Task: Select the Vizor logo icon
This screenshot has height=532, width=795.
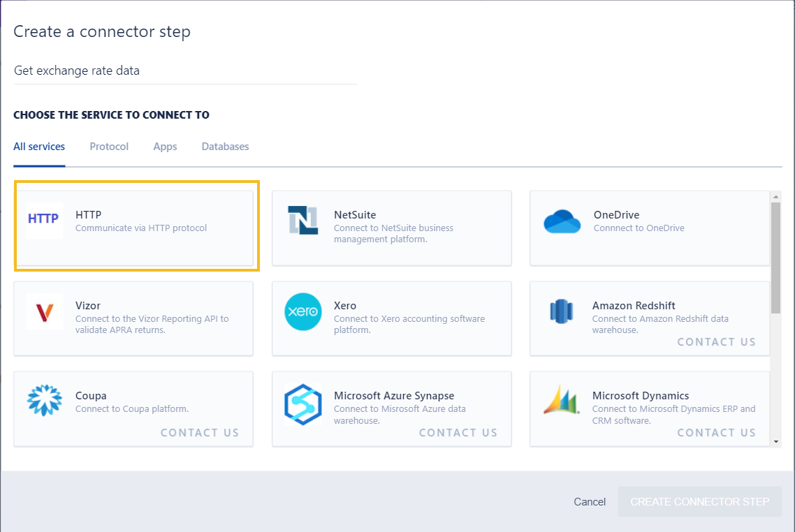Action: (45, 311)
